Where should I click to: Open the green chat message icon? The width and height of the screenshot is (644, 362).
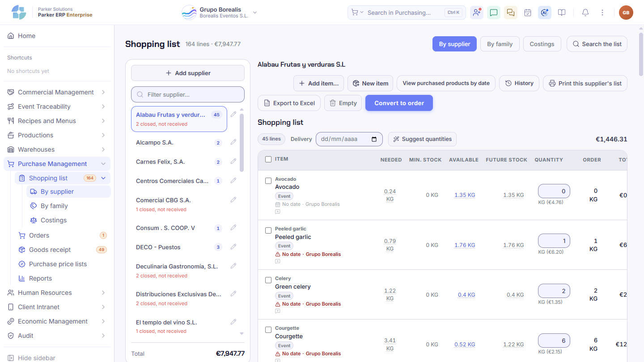point(494,13)
